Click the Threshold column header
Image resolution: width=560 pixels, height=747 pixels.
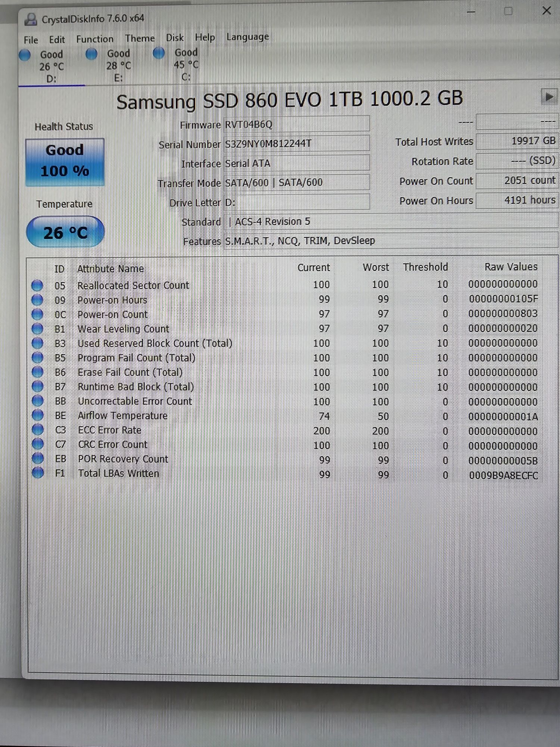(x=425, y=267)
